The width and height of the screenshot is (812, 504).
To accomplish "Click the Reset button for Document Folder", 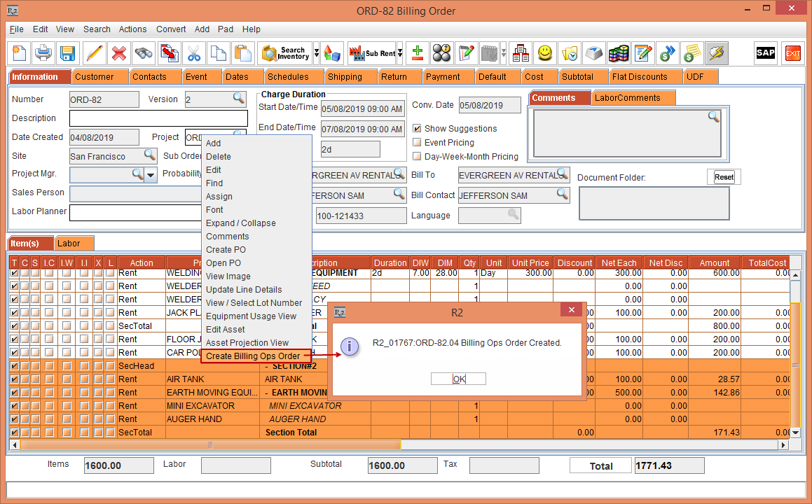I will tap(724, 177).
